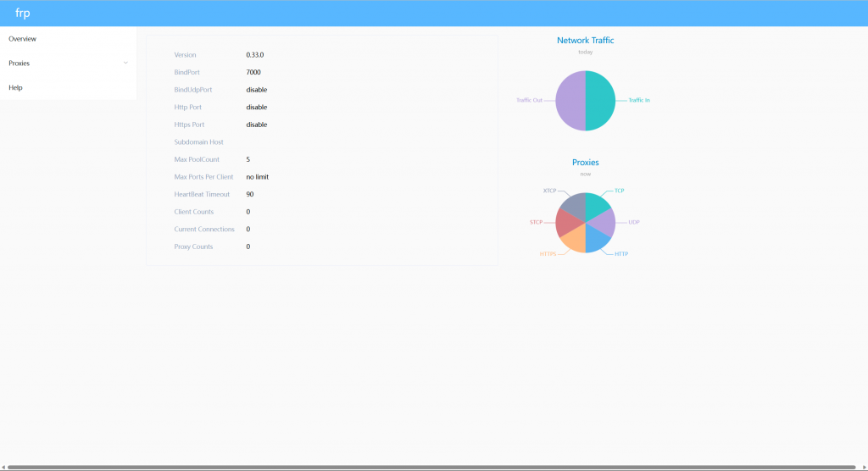
Task: Click the BindPort value 7000
Action: (x=253, y=73)
